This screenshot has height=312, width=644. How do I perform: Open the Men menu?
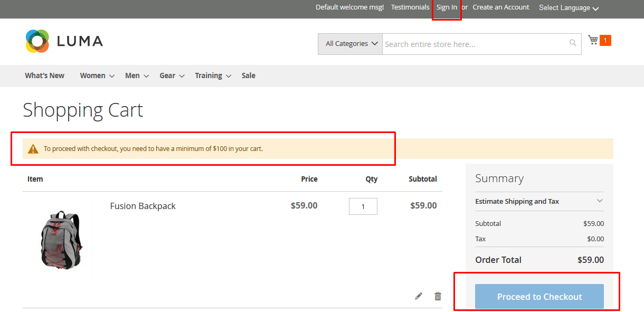pos(131,75)
